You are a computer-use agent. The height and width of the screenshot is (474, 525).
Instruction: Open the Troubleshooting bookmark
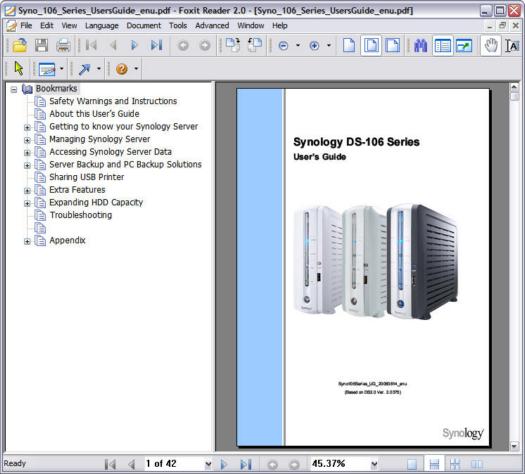pos(81,215)
